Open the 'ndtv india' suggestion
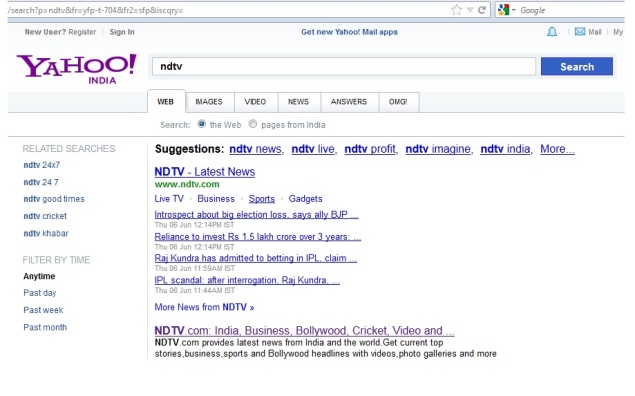Screen dimensions: 635x396 coord(505,149)
